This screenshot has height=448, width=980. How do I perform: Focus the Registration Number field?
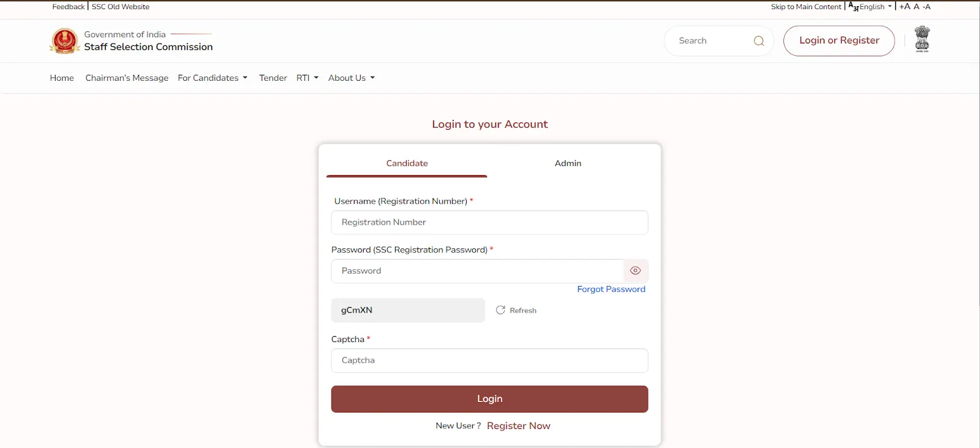(489, 222)
